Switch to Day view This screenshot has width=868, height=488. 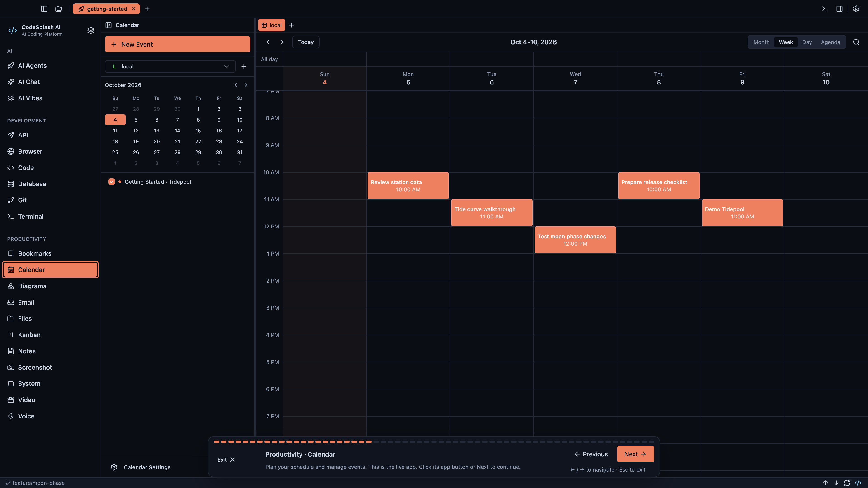pos(807,42)
